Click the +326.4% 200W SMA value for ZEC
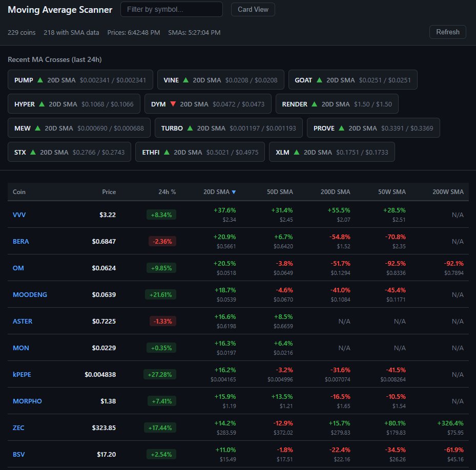The height and width of the screenshot is (470, 476). point(450,423)
